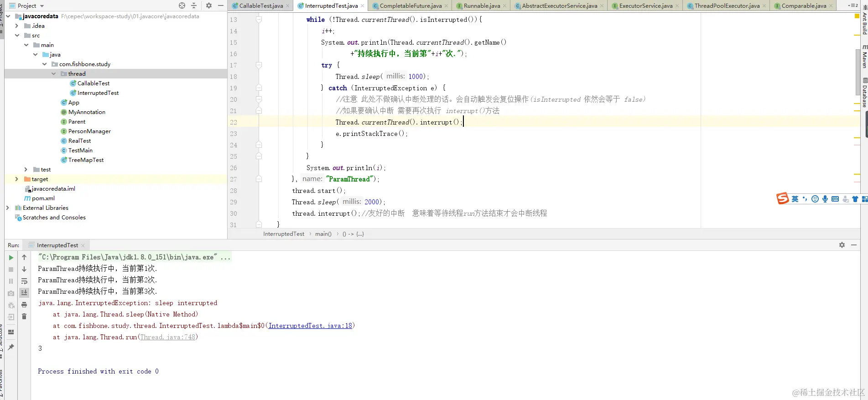Image resolution: width=868 pixels, height=400 pixels.
Task: Expand External Libraries node
Action: 8,208
